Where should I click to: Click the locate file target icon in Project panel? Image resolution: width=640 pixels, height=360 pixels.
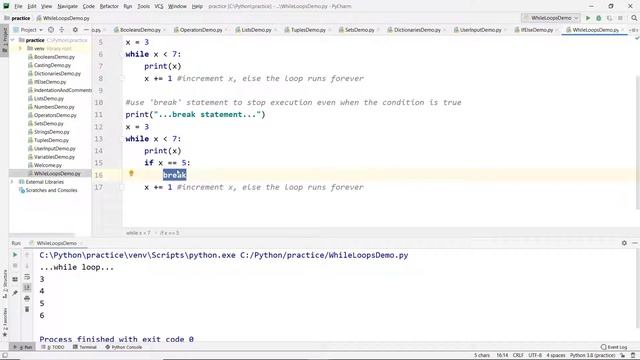click(x=51, y=30)
